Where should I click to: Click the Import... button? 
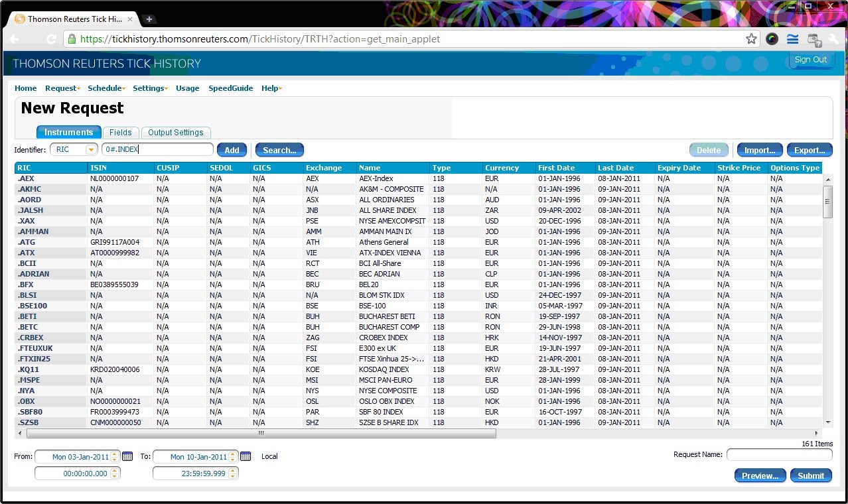[x=760, y=150]
